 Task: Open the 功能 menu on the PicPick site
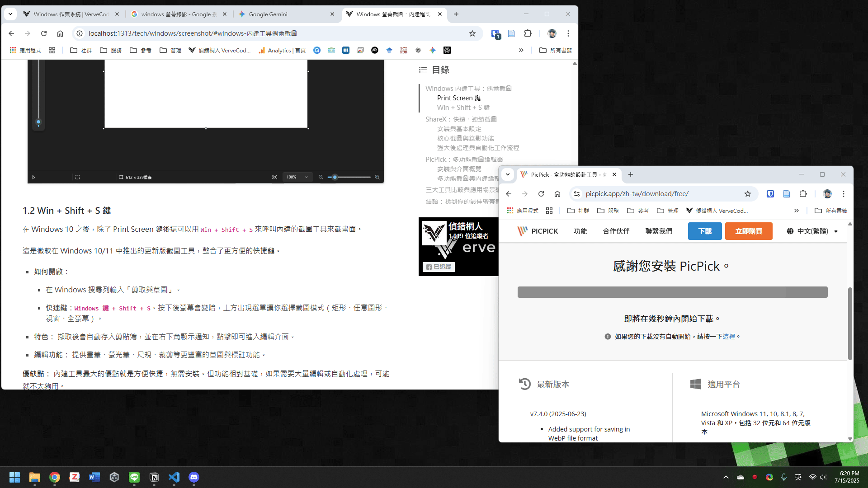coord(580,231)
